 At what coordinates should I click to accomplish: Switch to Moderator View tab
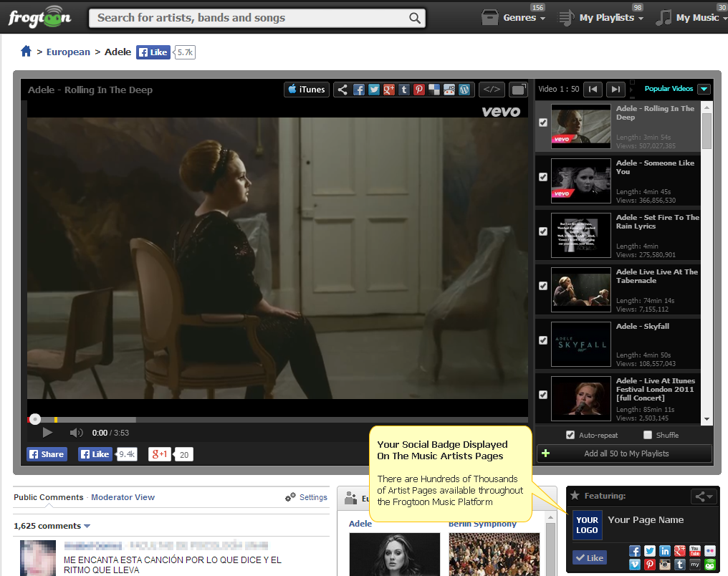[123, 497]
